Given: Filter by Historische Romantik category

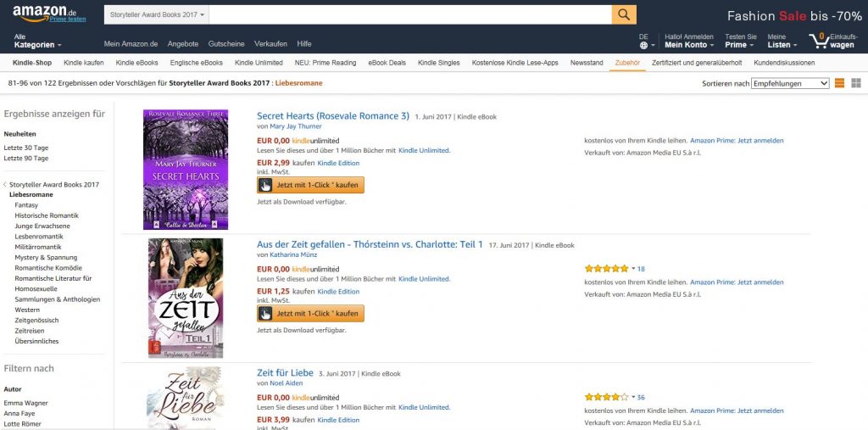Looking at the screenshot, I should click(46, 215).
